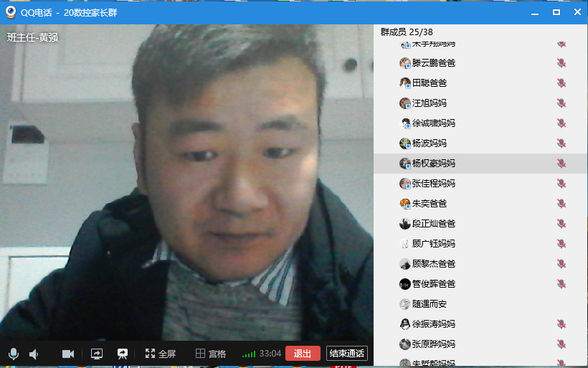Select member 随遇而安
The image size is (588, 368).
tap(480, 304)
